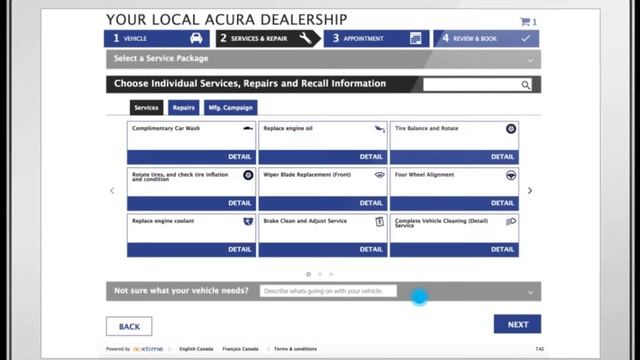Click the wrench icon in Services & Repair step
Screen dimensions: 640x360
tap(305, 38)
